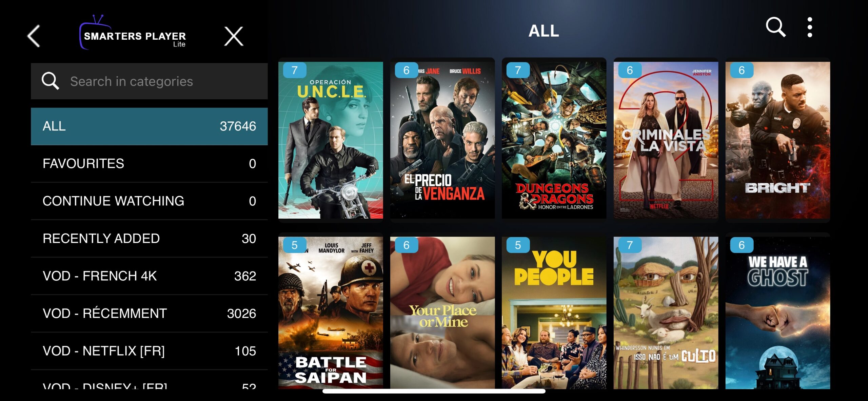Open the three-dot options menu
This screenshot has height=401, width=868.
pos(810,27)
